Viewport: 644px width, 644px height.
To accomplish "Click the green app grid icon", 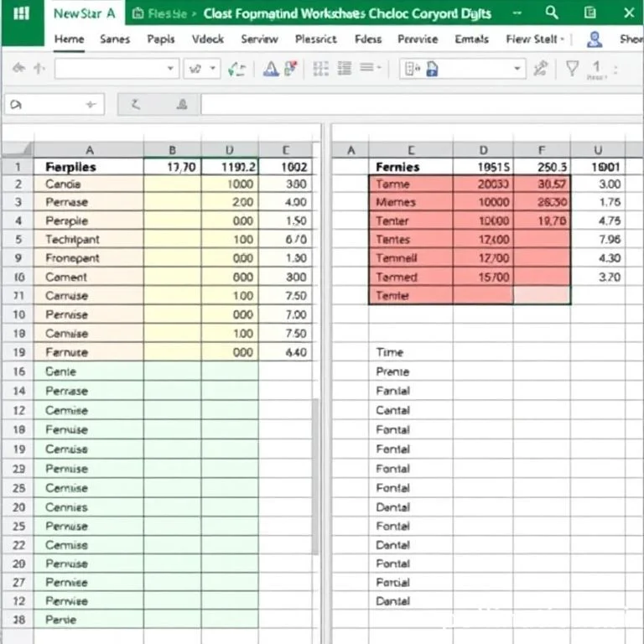I will 22,13.
